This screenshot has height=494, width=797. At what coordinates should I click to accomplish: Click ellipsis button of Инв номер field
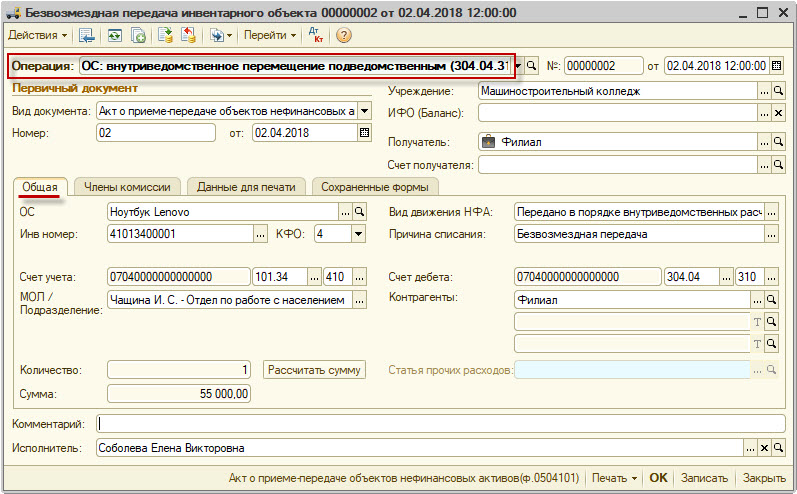pos(260,234)
